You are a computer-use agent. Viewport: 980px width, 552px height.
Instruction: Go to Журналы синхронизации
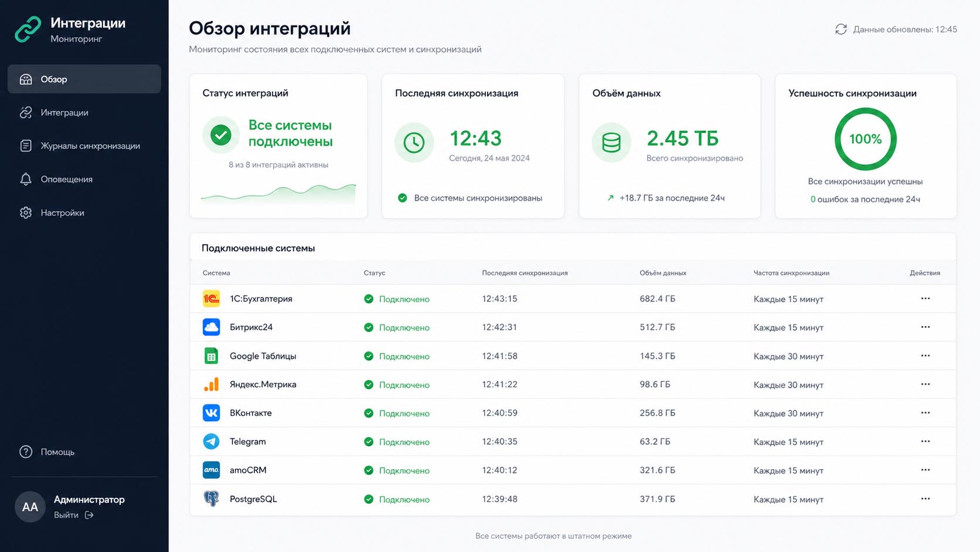(84, 146)
